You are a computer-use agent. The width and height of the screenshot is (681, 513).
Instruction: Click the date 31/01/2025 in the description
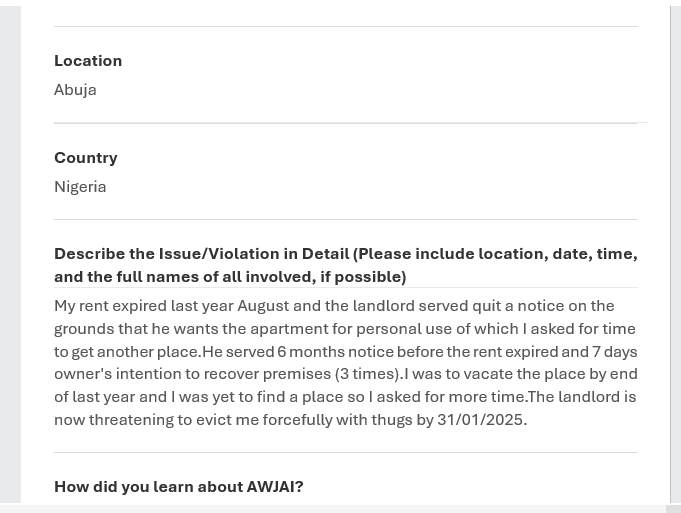[x=480, y=420]
